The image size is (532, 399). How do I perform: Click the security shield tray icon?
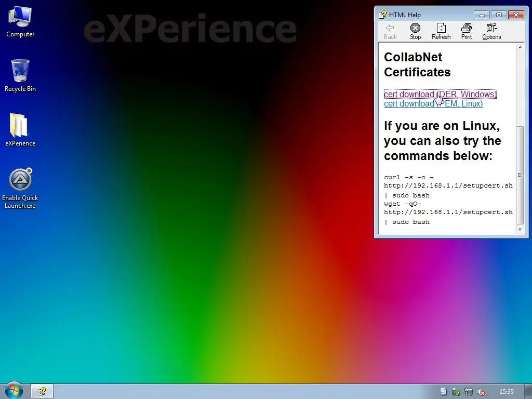click(456, 392)
